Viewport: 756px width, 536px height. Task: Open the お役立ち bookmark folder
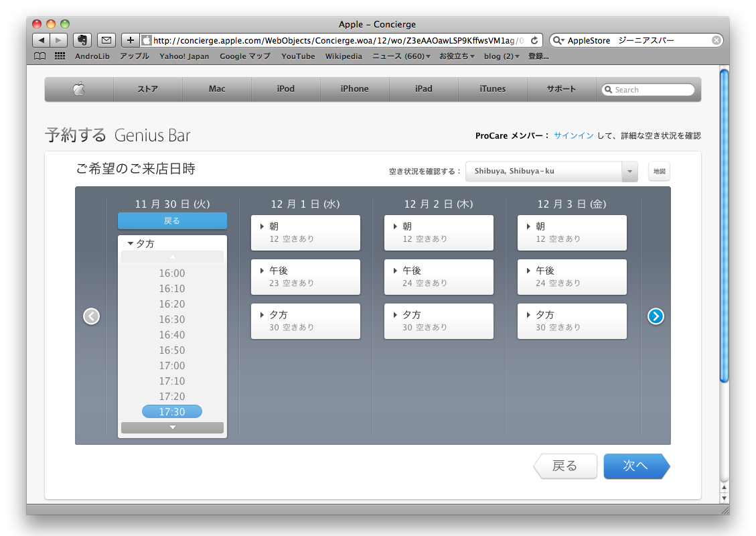click(x=457, y=56)
